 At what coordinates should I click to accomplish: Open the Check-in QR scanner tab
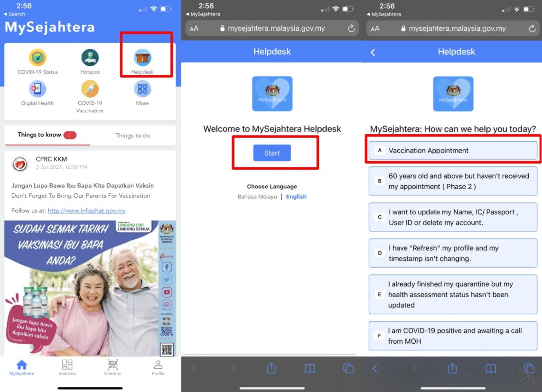[x=112, y=367]
